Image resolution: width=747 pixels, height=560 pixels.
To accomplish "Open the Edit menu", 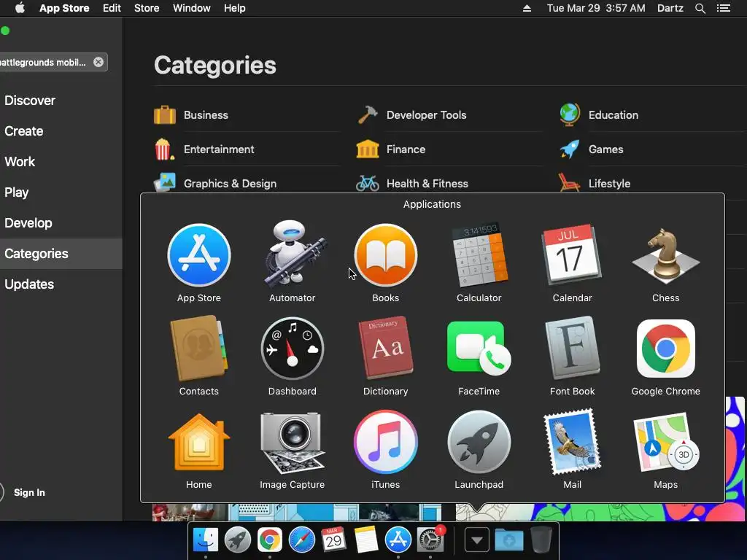I will click(112, 8).
